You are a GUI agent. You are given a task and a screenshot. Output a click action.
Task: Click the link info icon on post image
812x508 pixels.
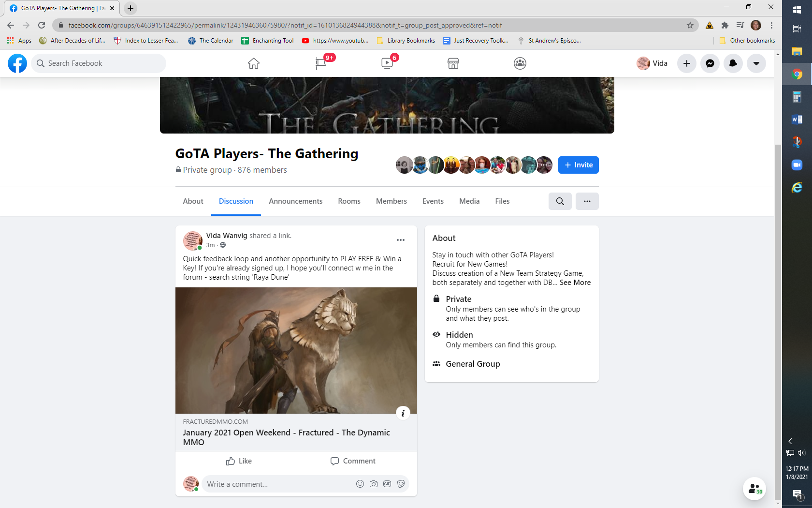click(403, 413)
